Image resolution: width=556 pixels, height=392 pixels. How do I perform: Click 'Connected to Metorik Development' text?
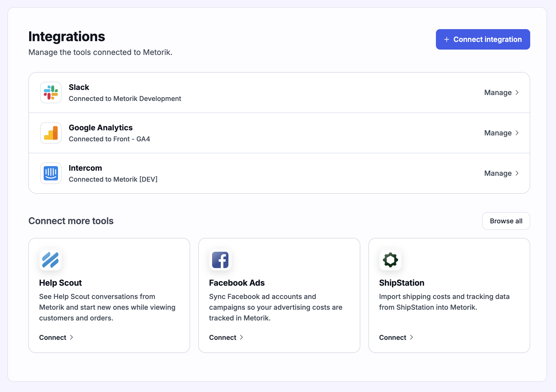pyautogui.click(x=125, y=99)
